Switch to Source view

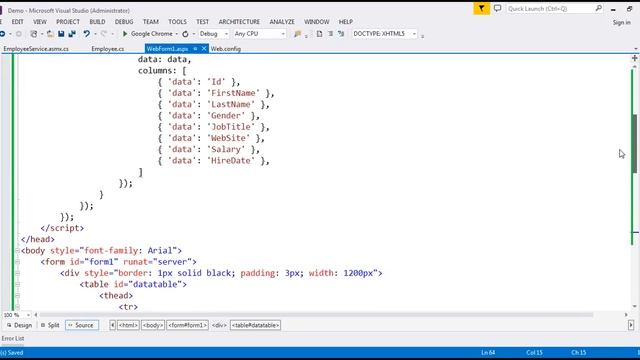point(82,325)
